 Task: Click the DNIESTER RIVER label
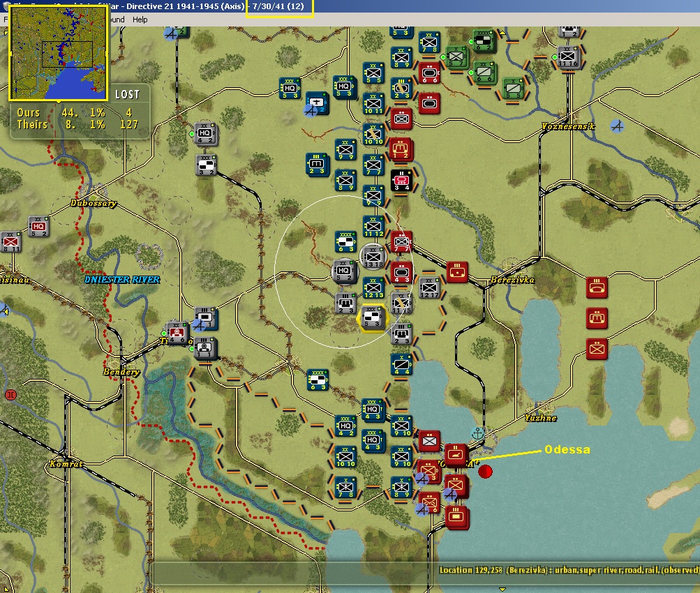point(122,280)
